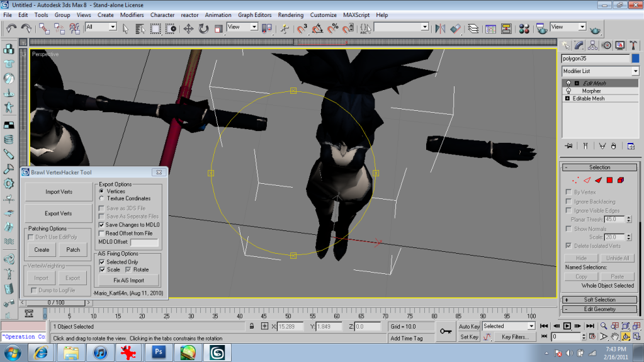
Task: Open the MAXScript menu
Action: [x=356, y=14]
